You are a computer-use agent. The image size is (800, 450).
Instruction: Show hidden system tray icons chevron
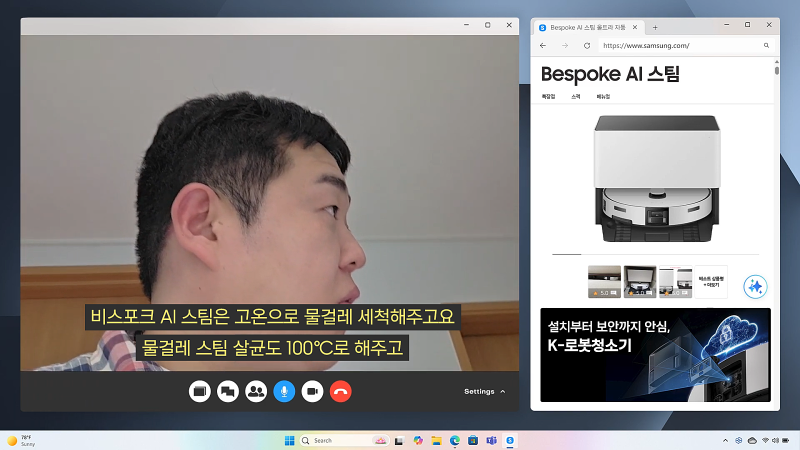[725, 440]
